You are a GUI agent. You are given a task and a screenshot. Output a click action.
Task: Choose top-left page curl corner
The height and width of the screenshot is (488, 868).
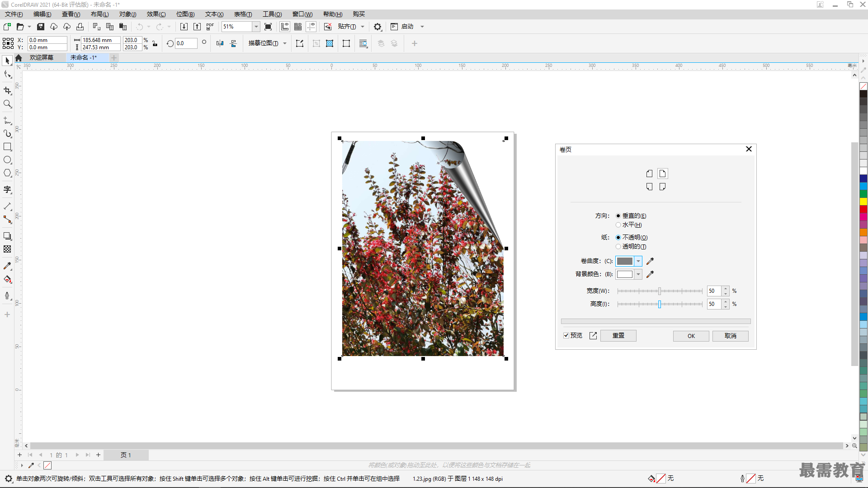coord(650,174)
